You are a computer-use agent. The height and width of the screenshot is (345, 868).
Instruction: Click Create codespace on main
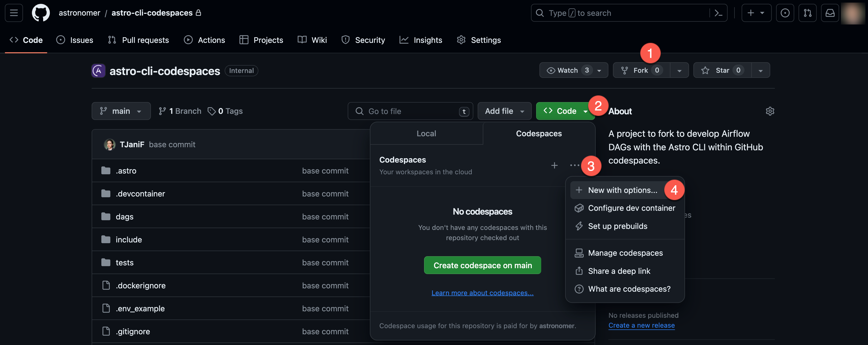tap(482, 265)
